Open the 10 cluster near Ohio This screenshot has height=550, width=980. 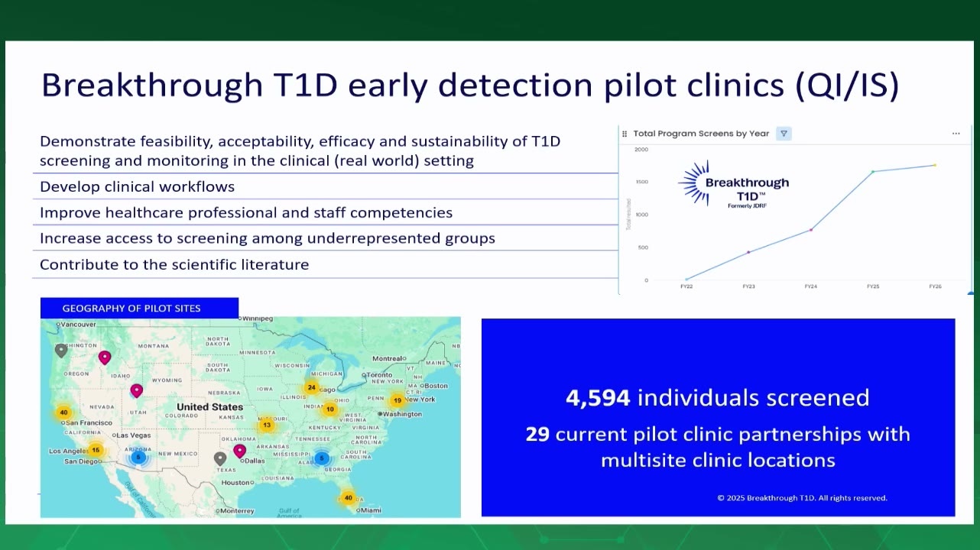click(329, 409)
